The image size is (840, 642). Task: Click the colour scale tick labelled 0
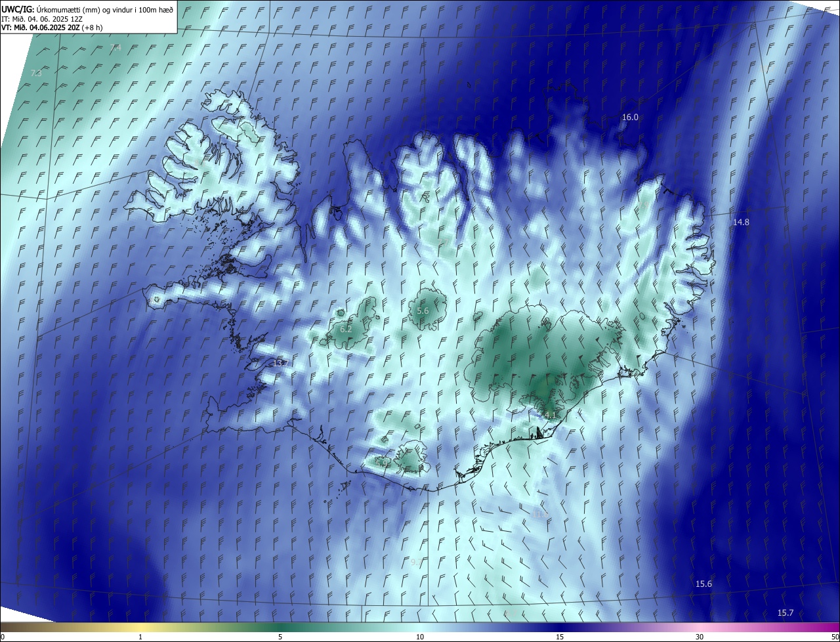click(x=2, y=637)
